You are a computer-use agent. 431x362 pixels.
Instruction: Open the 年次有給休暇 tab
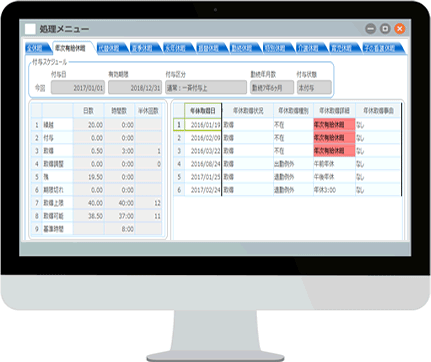[72, 48]
